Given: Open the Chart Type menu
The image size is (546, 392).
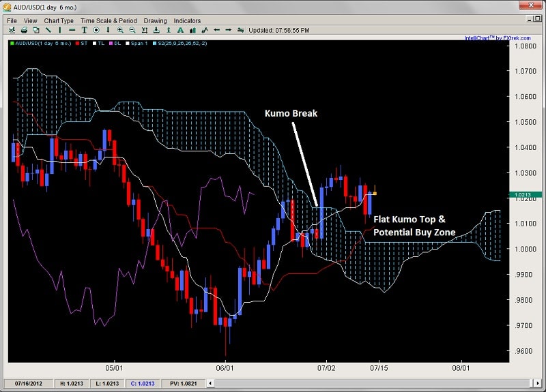Looking at the screenshot, I should click(59, 21).
